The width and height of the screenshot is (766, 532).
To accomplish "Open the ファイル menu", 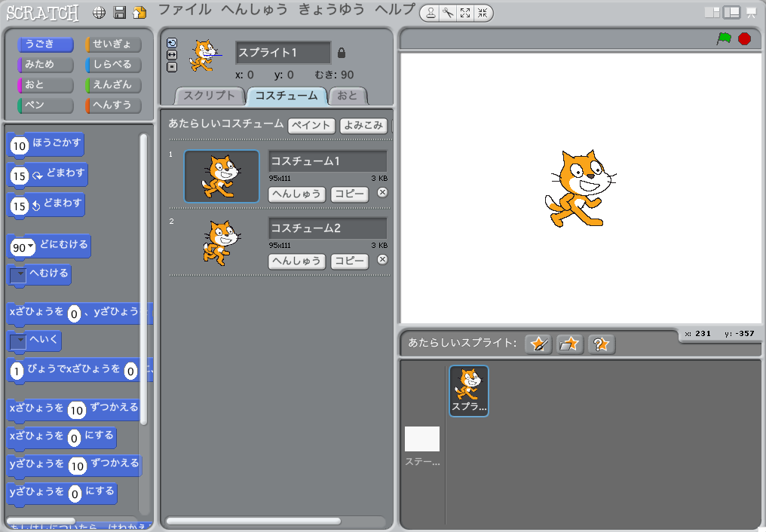I will click(x=185, y=10).
